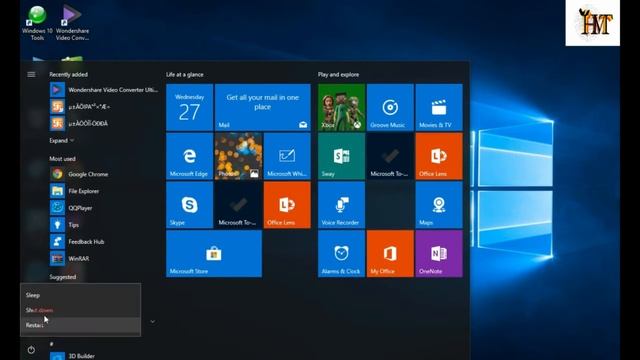Viewport: 640px width, 360px height.
Task: Open the Mail tile
Action: [x=262, y=107]
